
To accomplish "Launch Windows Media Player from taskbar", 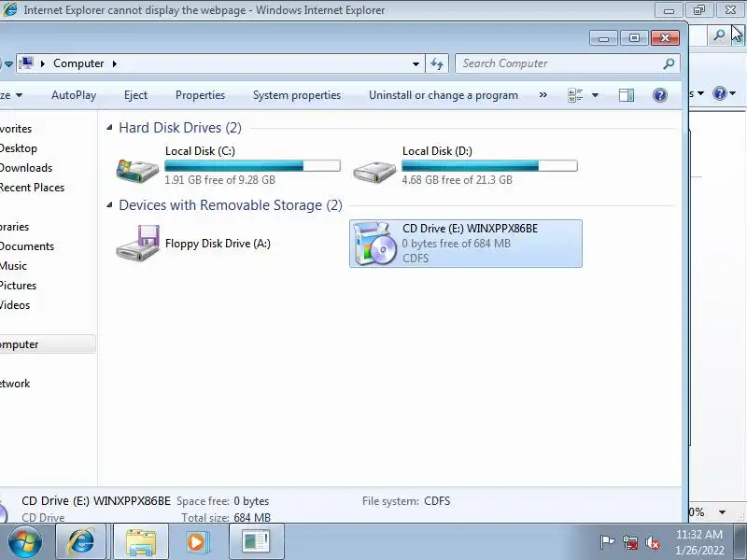I will point(197,542).
